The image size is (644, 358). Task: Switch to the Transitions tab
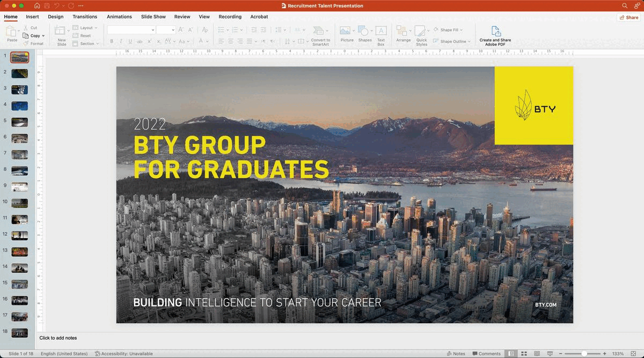coord(85,17)
